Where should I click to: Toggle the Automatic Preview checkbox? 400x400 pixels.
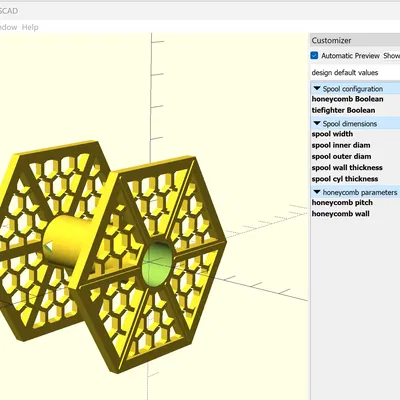pyautogui.click(x=314, y=55)
